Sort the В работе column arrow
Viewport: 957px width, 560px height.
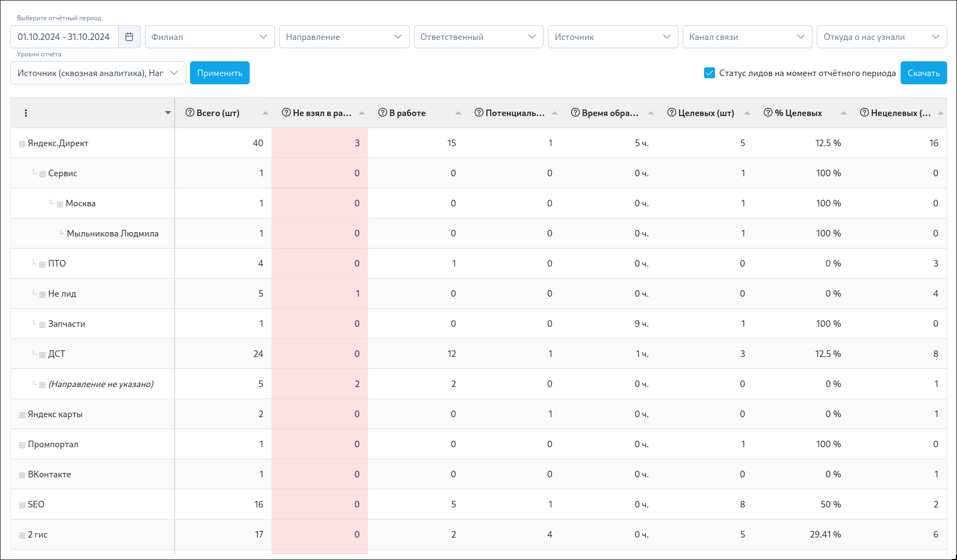(458, 113)
